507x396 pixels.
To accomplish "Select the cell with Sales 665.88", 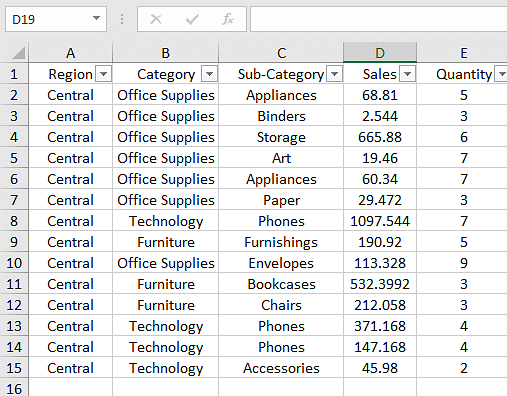I will (x=380, y=137).
